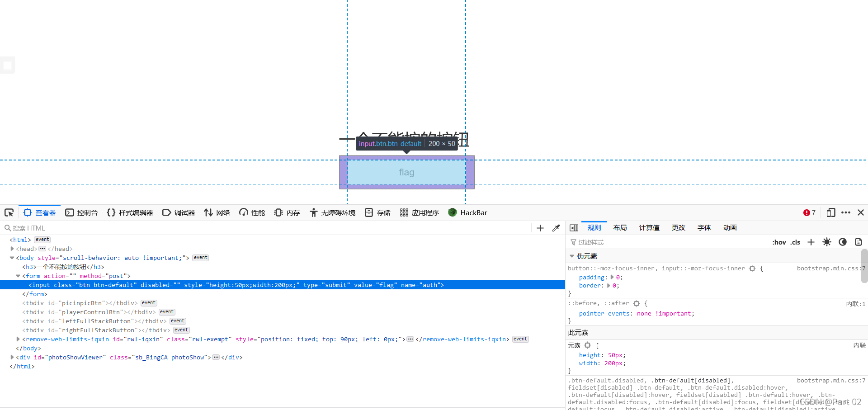This screenshot has width=868, height=410.
Task: Click the disabled flag submit button
Action: (x=406, y=172)
